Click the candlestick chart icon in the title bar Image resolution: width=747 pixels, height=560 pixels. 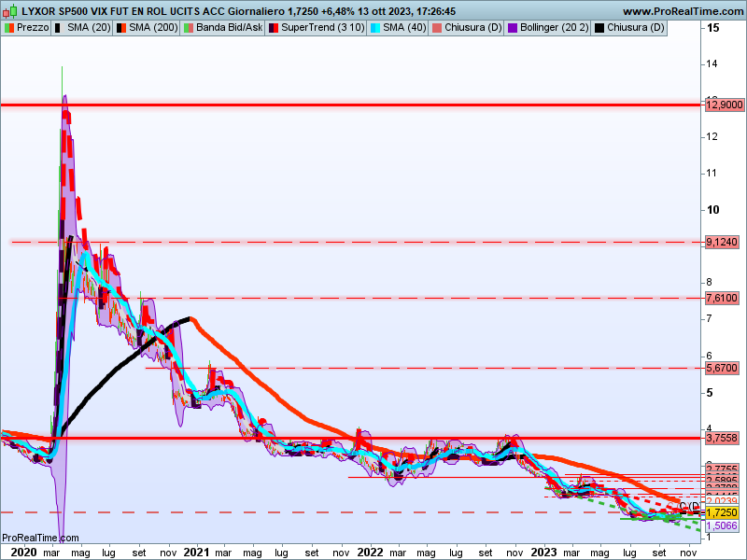pyautogui.click(x=10, y=11)
